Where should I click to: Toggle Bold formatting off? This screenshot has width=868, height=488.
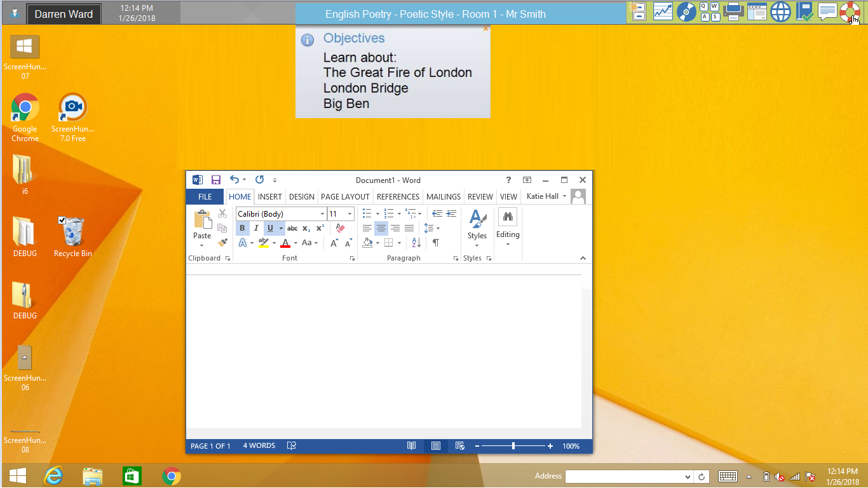click(242, 228)
